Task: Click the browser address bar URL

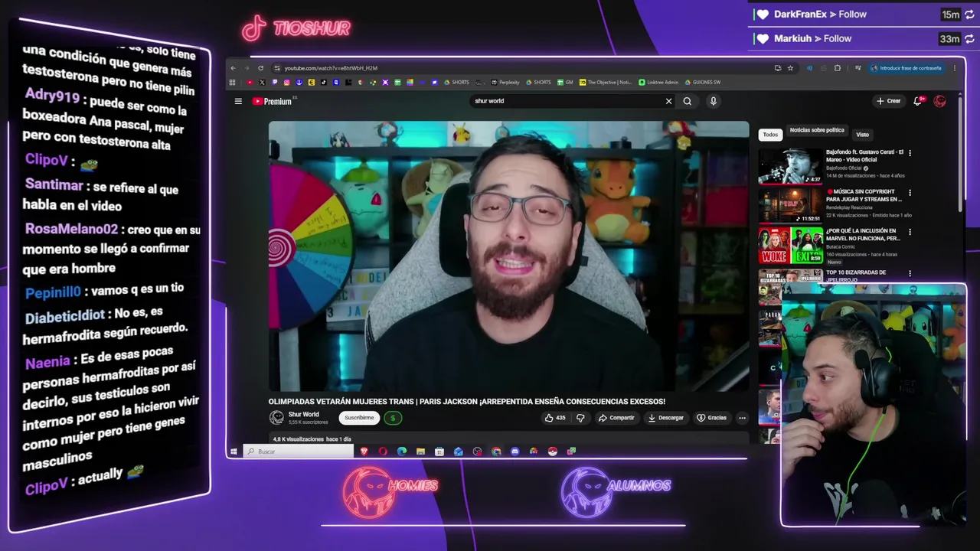Action: [x=331, y=68]
